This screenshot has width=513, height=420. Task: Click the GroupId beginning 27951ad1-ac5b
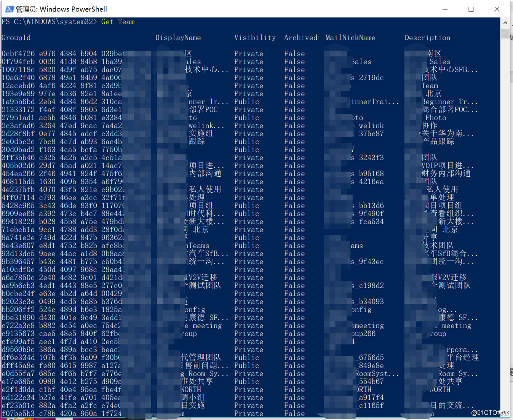click(62, 118)
